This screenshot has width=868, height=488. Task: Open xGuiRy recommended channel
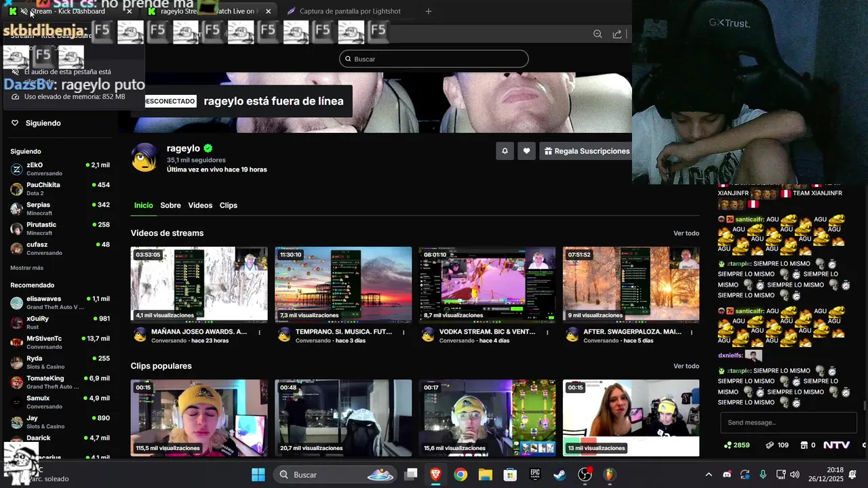(60, 322)
